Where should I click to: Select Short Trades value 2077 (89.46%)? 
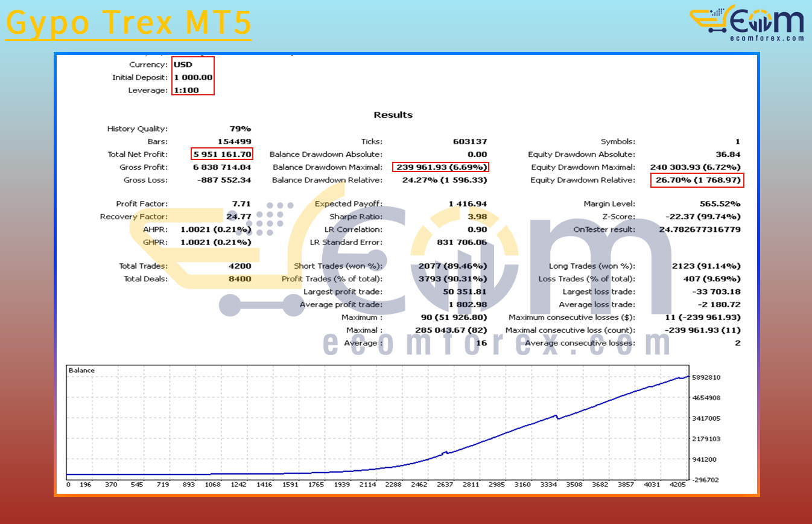[x=453, y=266]
